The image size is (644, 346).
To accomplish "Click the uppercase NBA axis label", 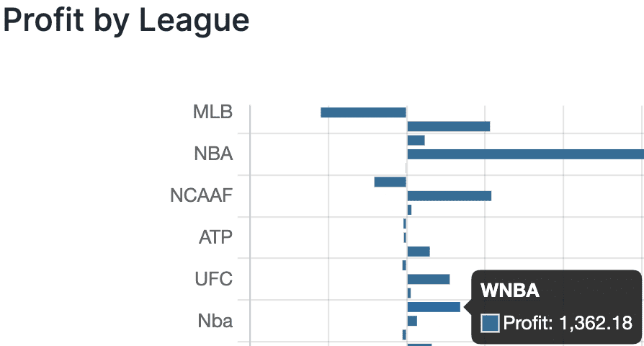I will (213, 154).
